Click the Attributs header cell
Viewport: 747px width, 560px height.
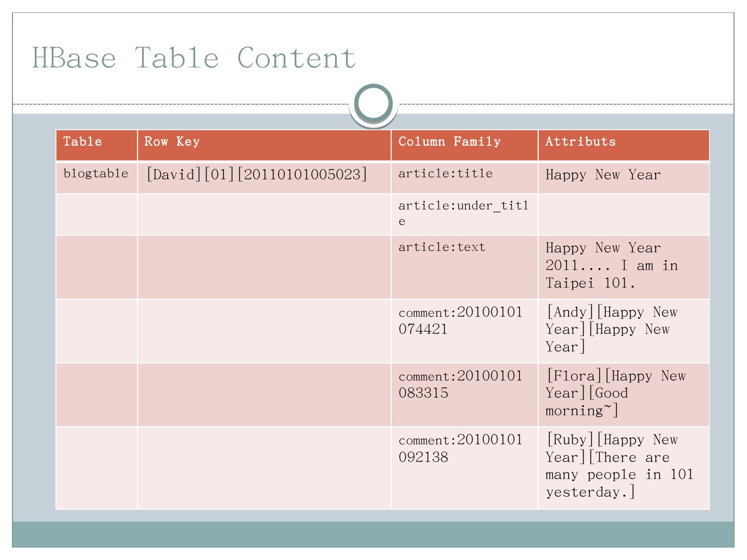[x=623, y=145]
